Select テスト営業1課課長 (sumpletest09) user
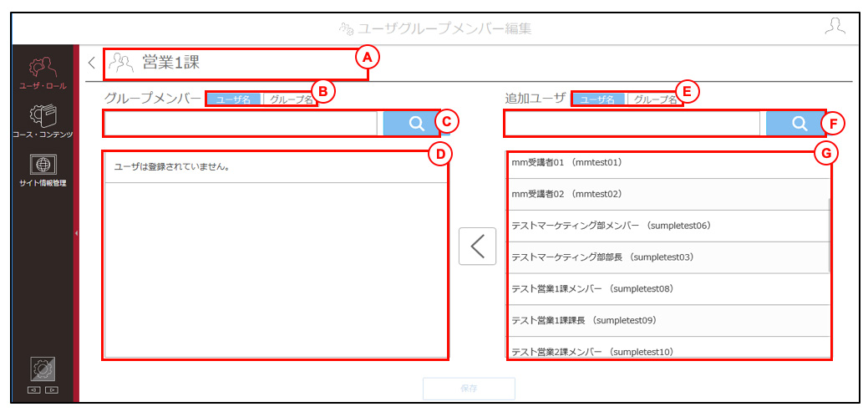This screenshot has height=412, width=868. pos(667,320)
